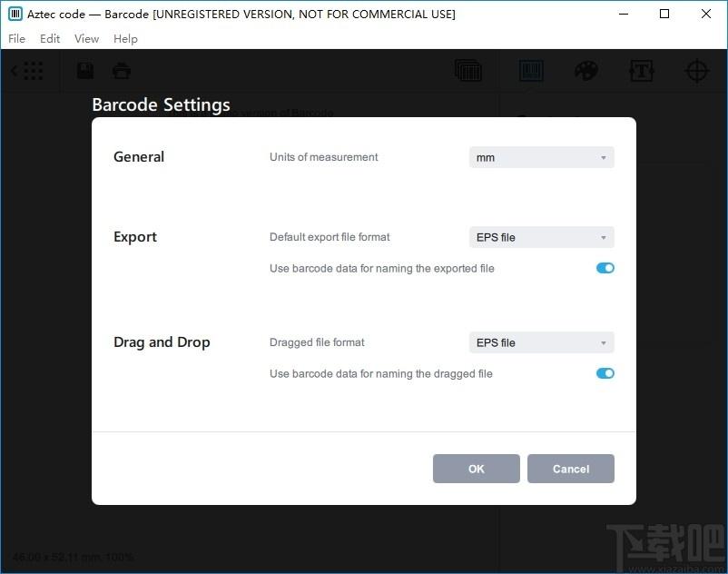Open the barcode batch stack icon
Screen dimensions: 728x574
click(x=468, y=71)
